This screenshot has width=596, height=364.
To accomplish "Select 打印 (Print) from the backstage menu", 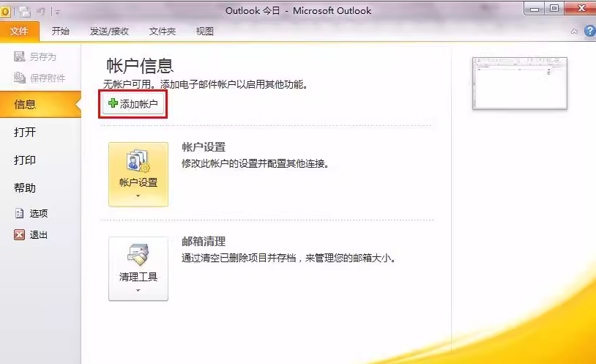I will (25, 160).
